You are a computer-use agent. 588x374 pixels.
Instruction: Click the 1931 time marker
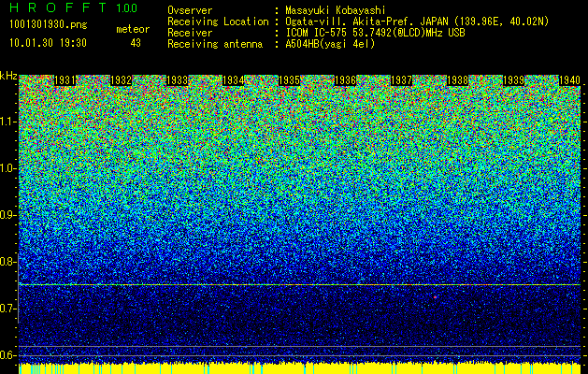(65, 80)
